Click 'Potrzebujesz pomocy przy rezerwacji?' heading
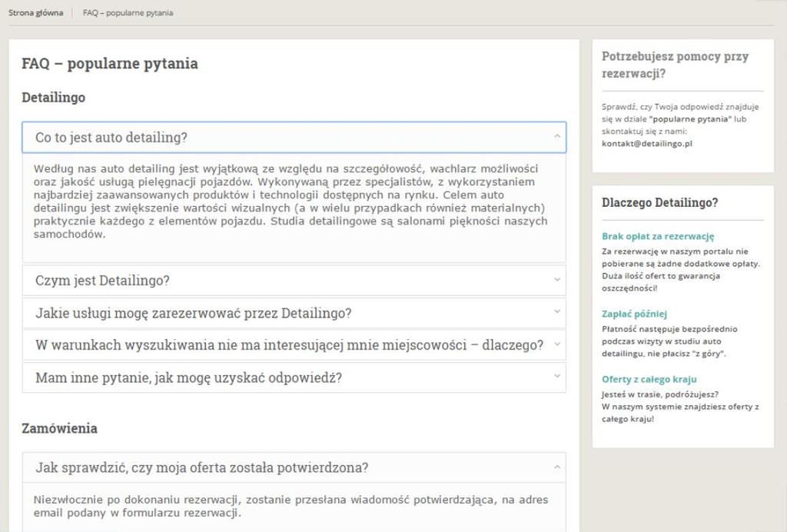The image size is (787, 532). tap(675, 65)
